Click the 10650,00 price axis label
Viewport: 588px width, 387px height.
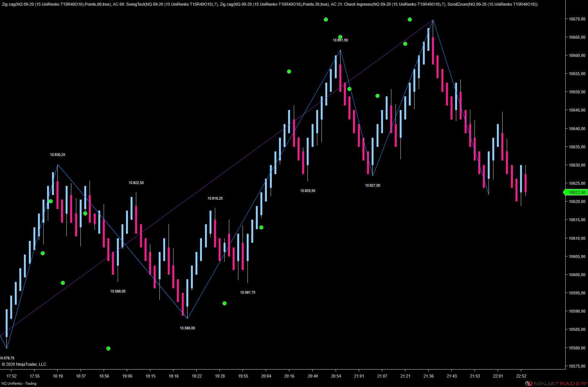(x=577, y=92)
